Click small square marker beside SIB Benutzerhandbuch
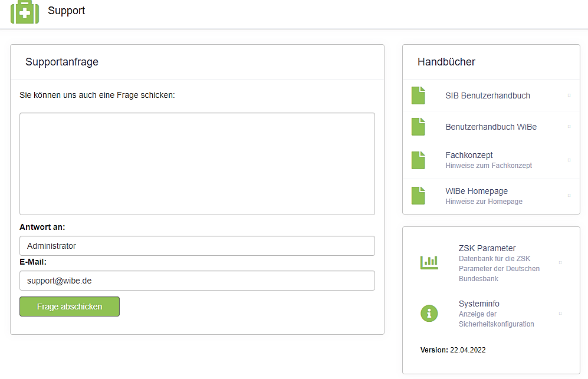 [569, 95]
